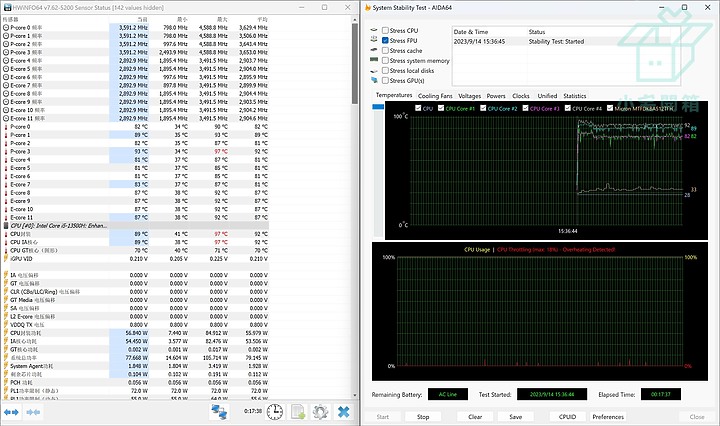This screenshot has height=426, width=720.
Task: Click the Save button in AIDA64
Action: click(516, 417)
